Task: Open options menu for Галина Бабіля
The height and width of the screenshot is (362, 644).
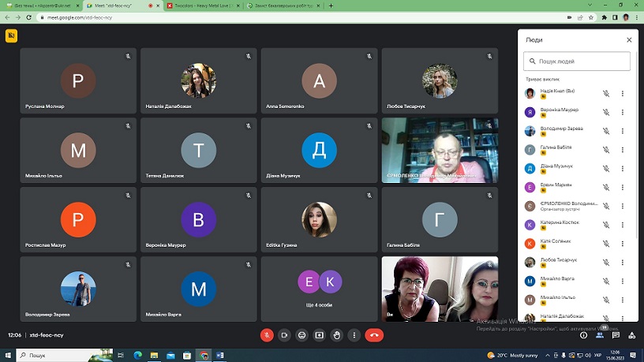Action: tap(623, 150)
